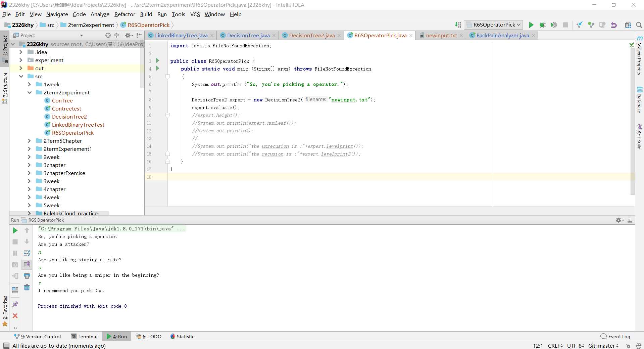
Task: Click the toolbar Stop square icon
Action: (565, 25)
